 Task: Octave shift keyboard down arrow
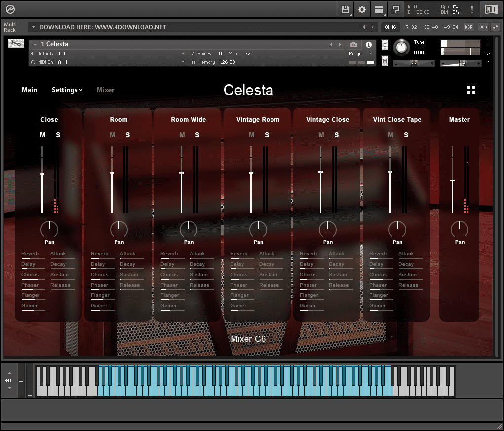click(x=9, y=388)
